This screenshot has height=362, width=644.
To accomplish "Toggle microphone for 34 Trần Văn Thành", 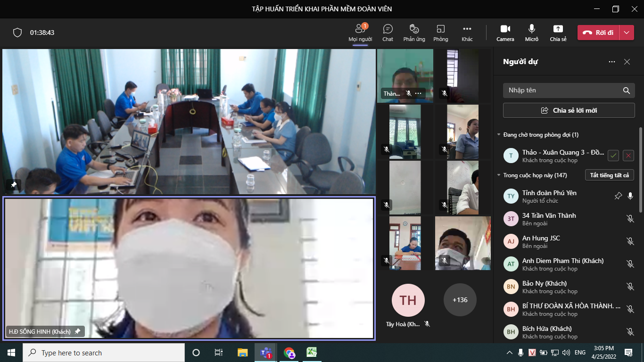I will point(630,219).
